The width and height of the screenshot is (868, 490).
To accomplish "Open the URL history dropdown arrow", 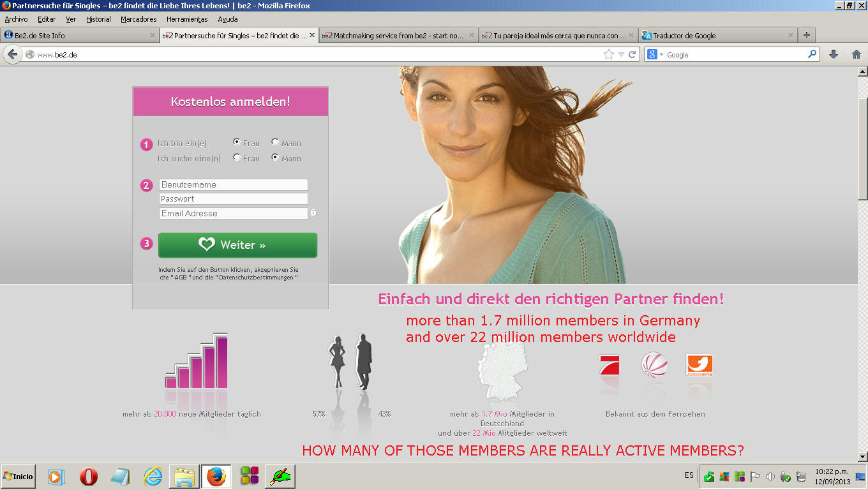I will [x=621, y=55].
